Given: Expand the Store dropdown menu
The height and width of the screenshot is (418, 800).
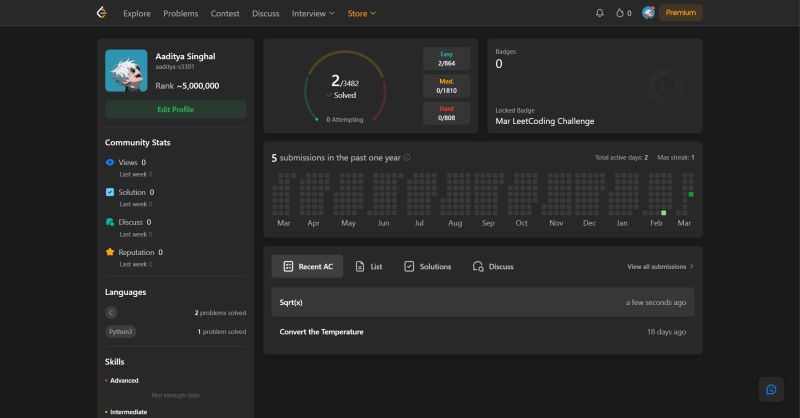Looking at the screenshot, I should pos(361,13).
